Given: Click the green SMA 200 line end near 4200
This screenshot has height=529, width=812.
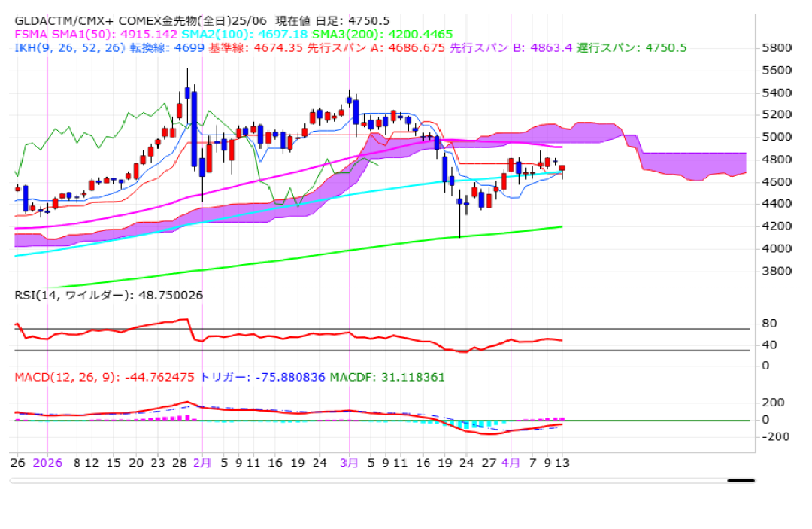Looking at the screenshot, I should tap(555, 227).
